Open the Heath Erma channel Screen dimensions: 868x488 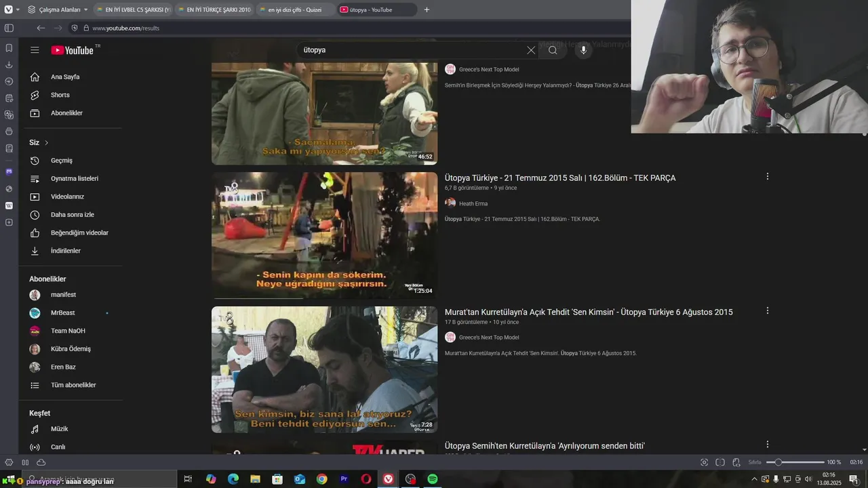coord(473,203)
